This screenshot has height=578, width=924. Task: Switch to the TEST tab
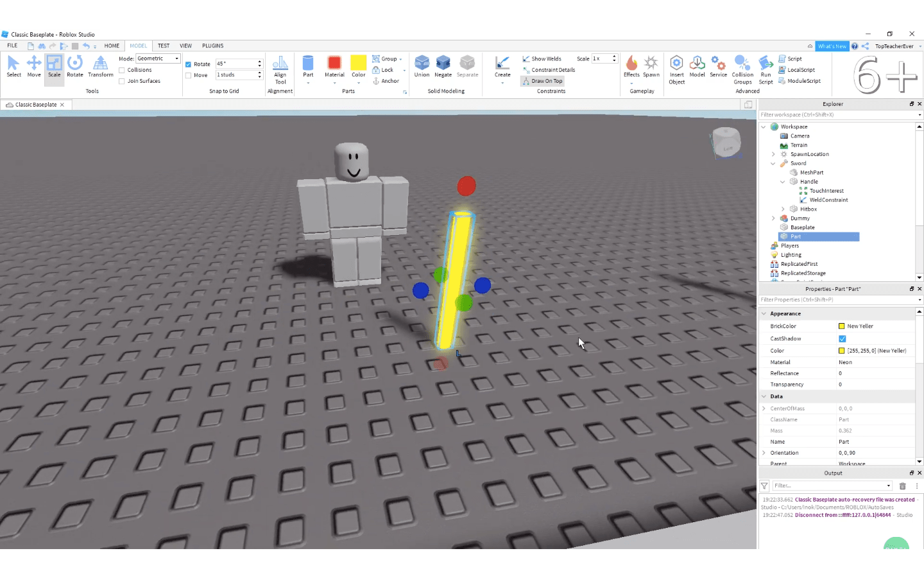(x=164, y=46)
